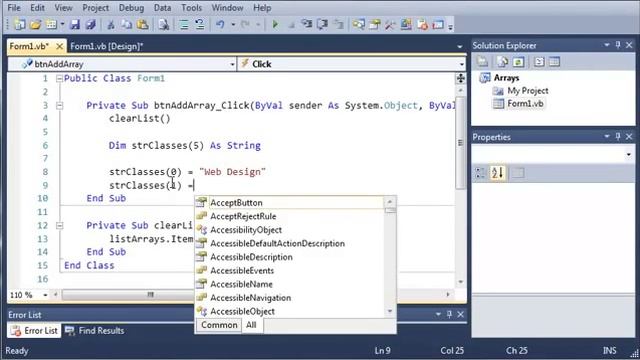Uncomment selected lines toolbar icon
640x360 pixels.
pos(200,25)
